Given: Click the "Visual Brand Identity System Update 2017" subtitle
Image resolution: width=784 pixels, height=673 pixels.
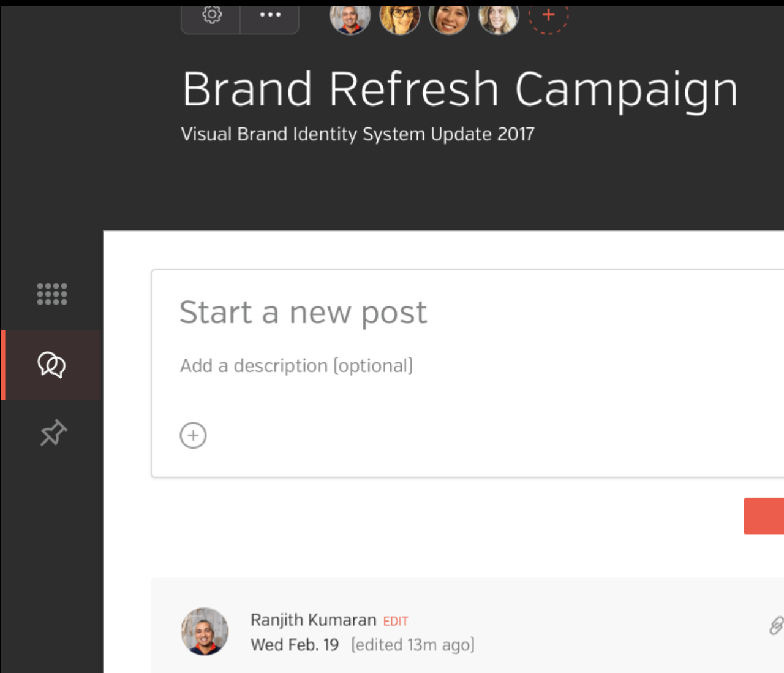Looking at the screenshot, I should [x=358, y=134].
